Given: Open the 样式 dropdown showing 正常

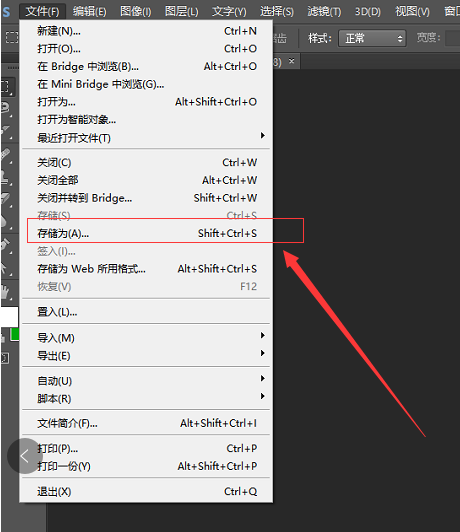Looking at the screenshot, I should coord(372,38).
